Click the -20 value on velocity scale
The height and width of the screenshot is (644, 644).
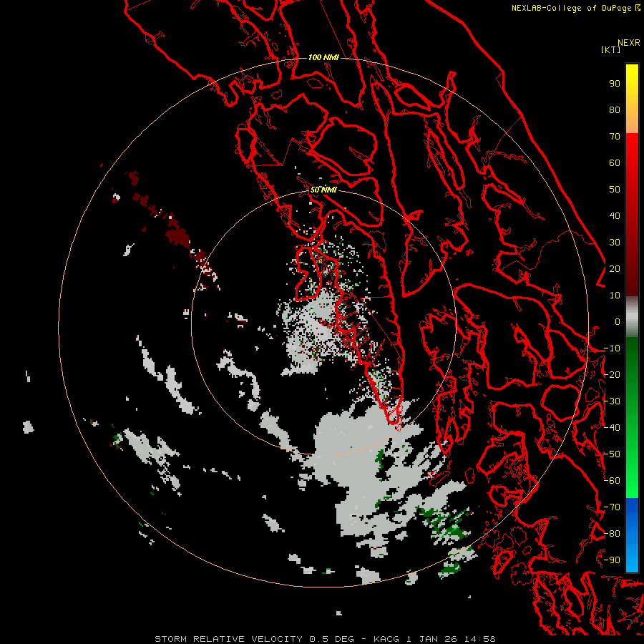click(x=612, y=375)
